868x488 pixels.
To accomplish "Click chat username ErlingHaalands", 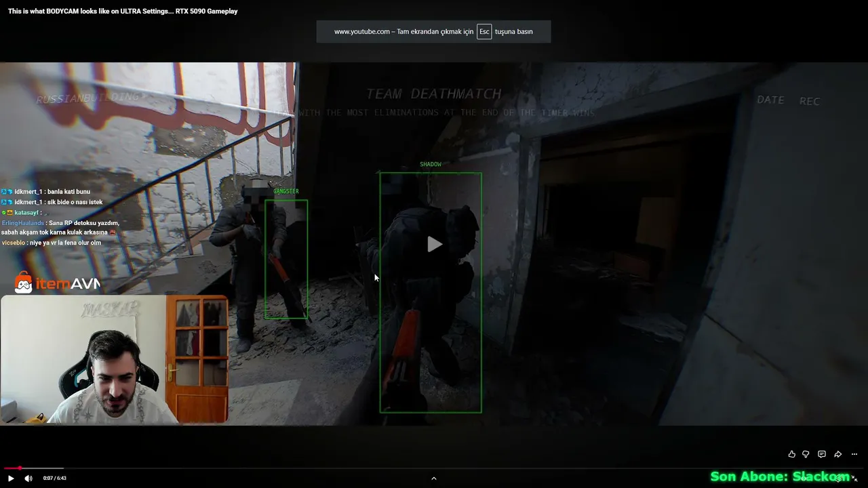I will tap(23, 223).
